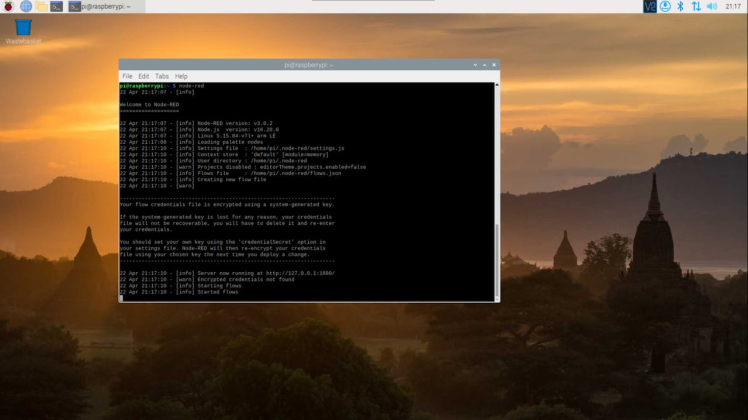Click the VNC server tray icon
748x420 pixels.
pyautogui.click(x=650, y=6)
